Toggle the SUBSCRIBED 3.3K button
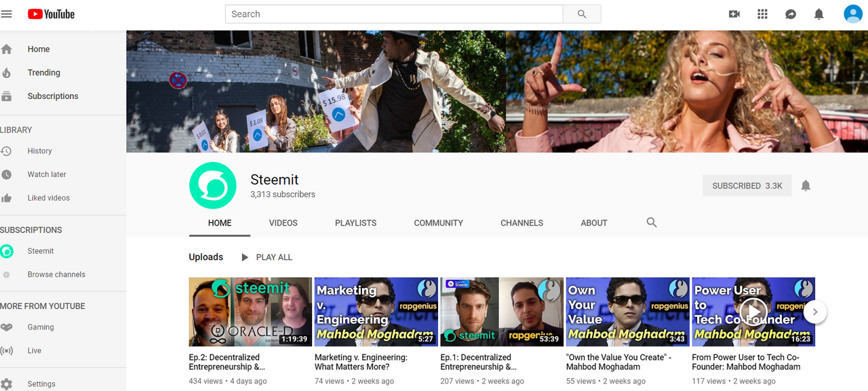Image resolution: width=868 pixels, height=391 pixels. (747, 186)
